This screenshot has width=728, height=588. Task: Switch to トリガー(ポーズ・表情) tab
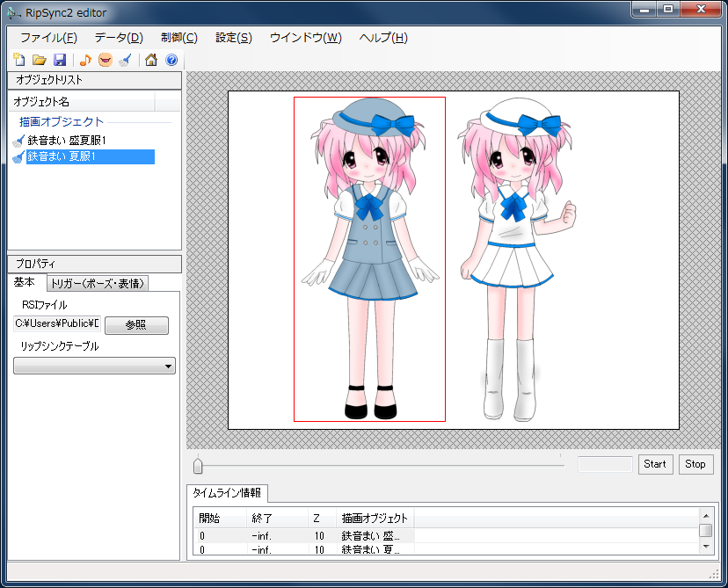tap(98, 283)
